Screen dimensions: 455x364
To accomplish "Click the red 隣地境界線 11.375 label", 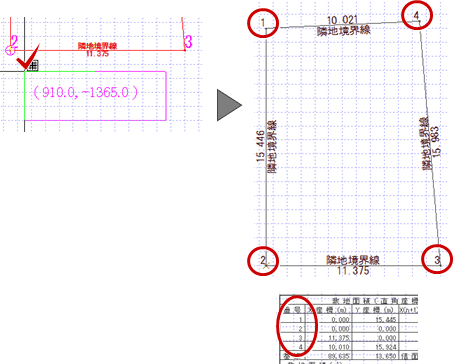I will pyautogui.click(x=97, y=49).
